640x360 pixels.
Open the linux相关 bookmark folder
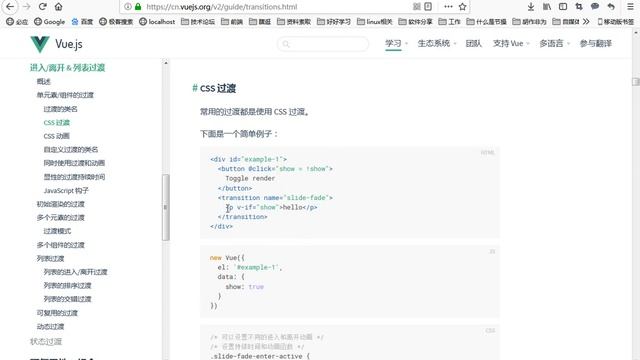[375, 22]
